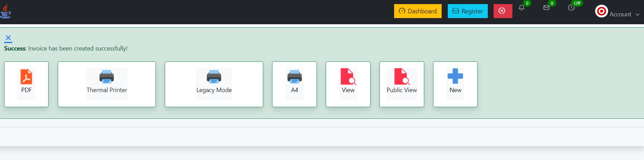This screenshot has height=160, width=644.
Task: Go to the Dashboard
Action: click(418, 11)
